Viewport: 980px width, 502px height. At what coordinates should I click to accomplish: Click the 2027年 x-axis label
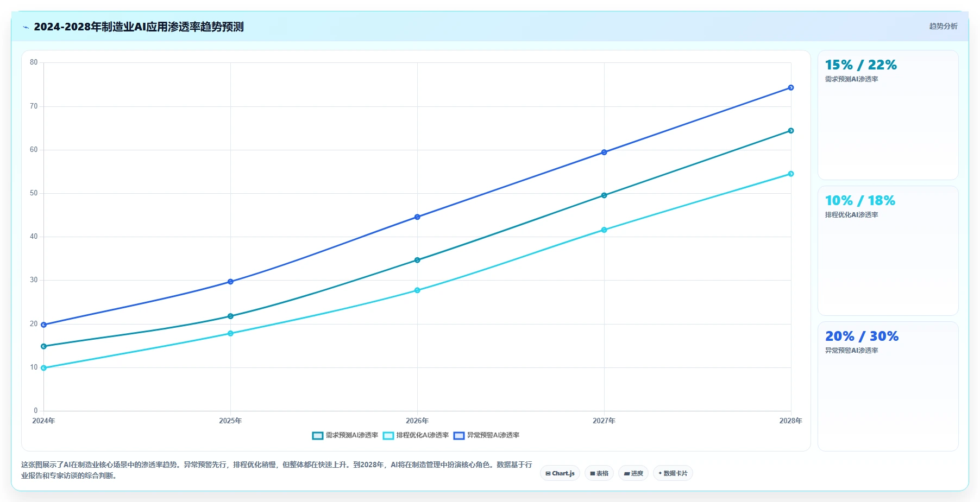point(604,421)
